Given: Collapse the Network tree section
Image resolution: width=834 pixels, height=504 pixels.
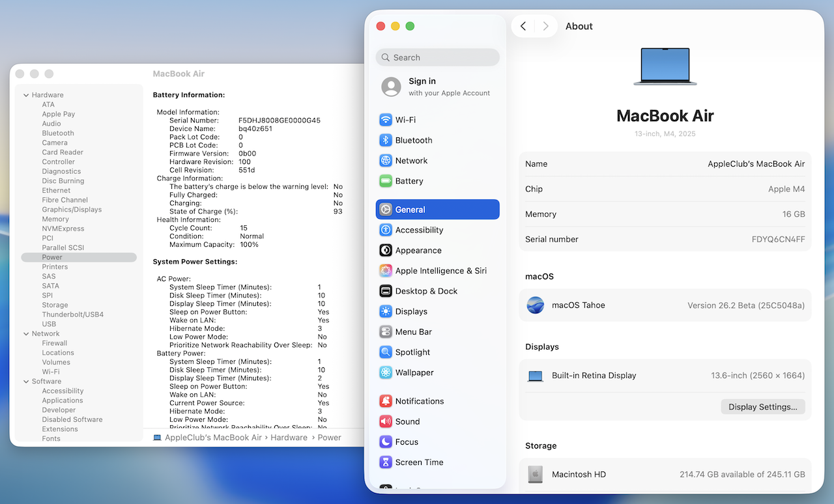Looking at the screenshot, I should tap(26, 334).
